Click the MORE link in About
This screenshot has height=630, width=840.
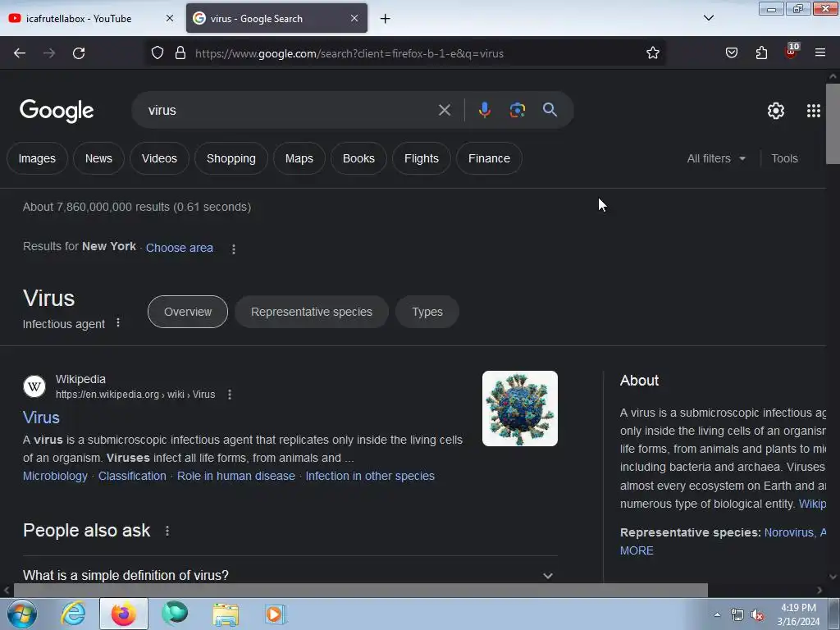(637, 550)
